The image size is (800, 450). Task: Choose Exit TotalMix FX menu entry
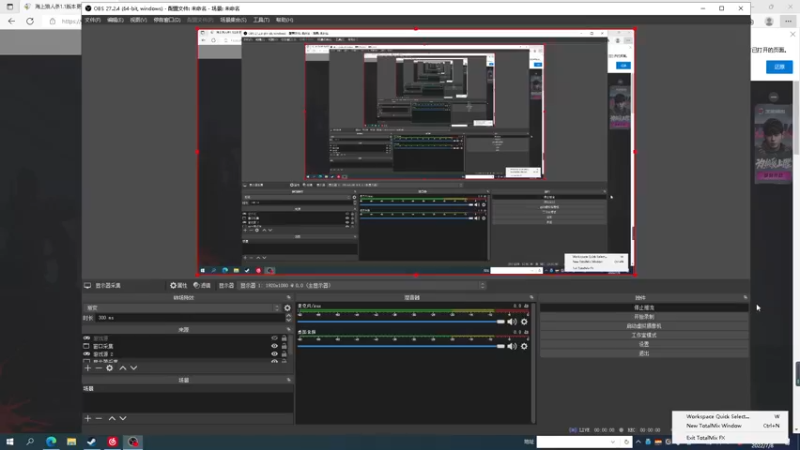(x=730, y=438)
